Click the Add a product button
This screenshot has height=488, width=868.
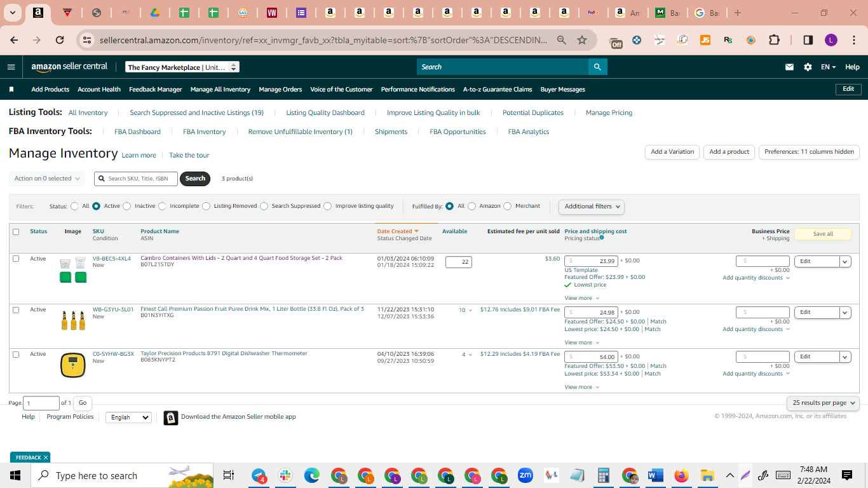click(729, 152)
